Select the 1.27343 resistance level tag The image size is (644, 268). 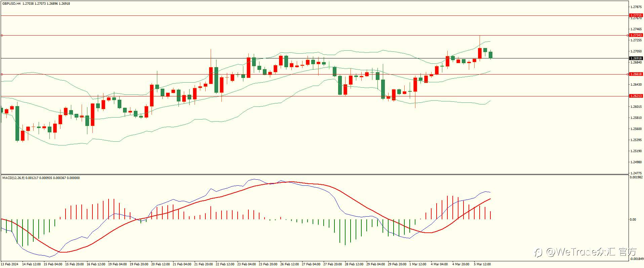[x=636, y=35]
